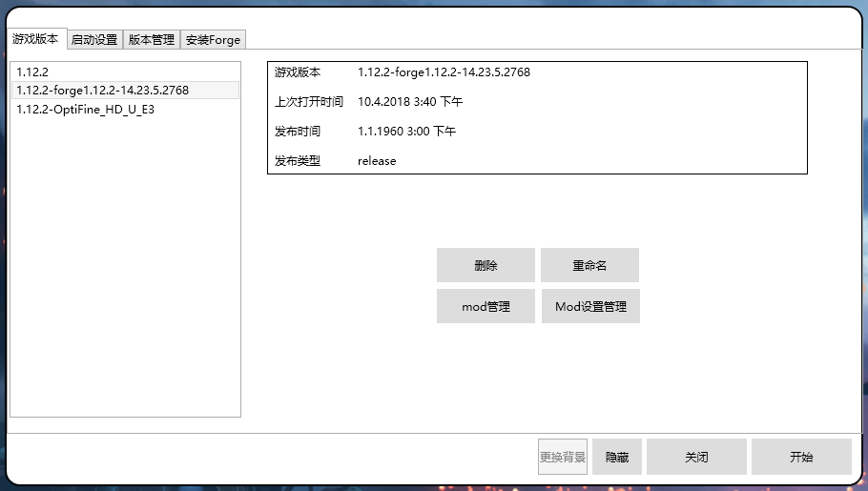Select the 1.12.2-forge entry in the version list
Viewport: 868px width, 491px height.
tap(102, 91)
